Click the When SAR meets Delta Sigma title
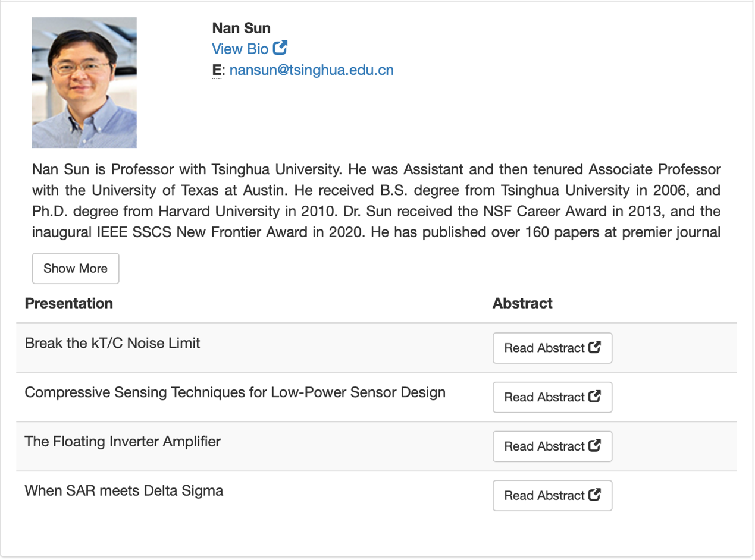755x560 pixels. [124, 491]
